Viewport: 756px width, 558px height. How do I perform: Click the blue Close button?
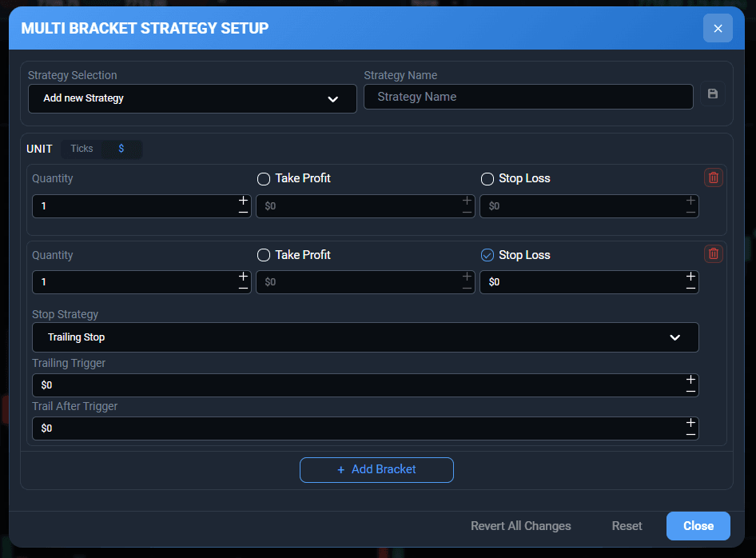tap(698, 526)
